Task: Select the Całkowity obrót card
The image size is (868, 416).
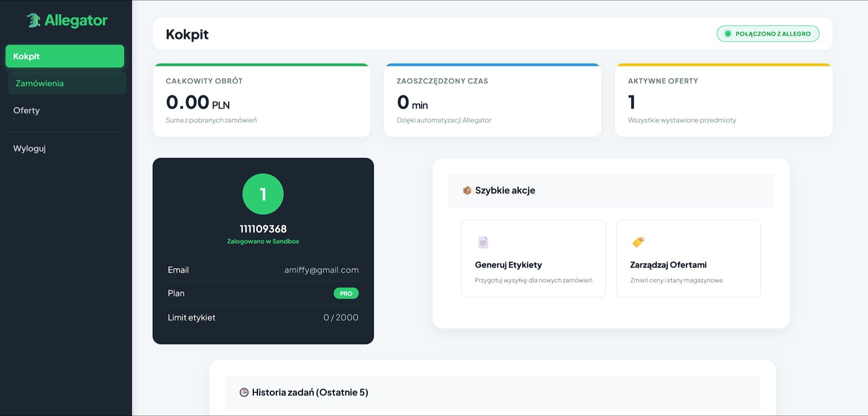Action: (x=262, y=100)
